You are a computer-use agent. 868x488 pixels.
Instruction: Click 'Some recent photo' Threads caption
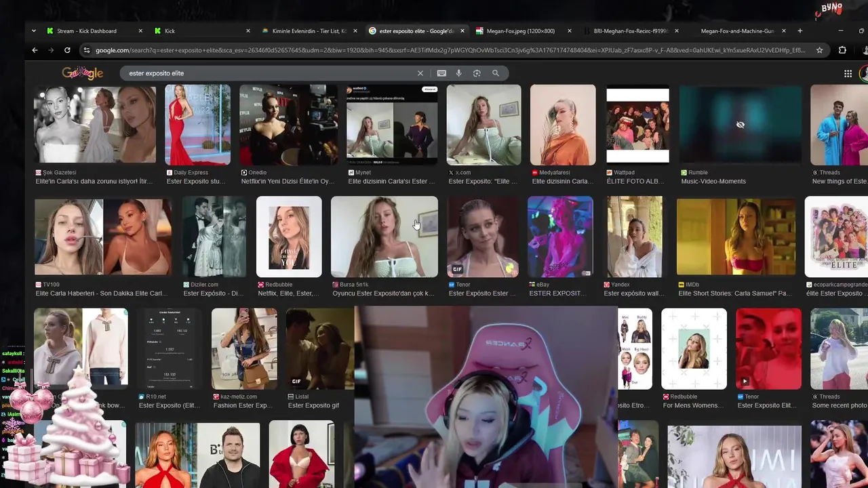840,406
